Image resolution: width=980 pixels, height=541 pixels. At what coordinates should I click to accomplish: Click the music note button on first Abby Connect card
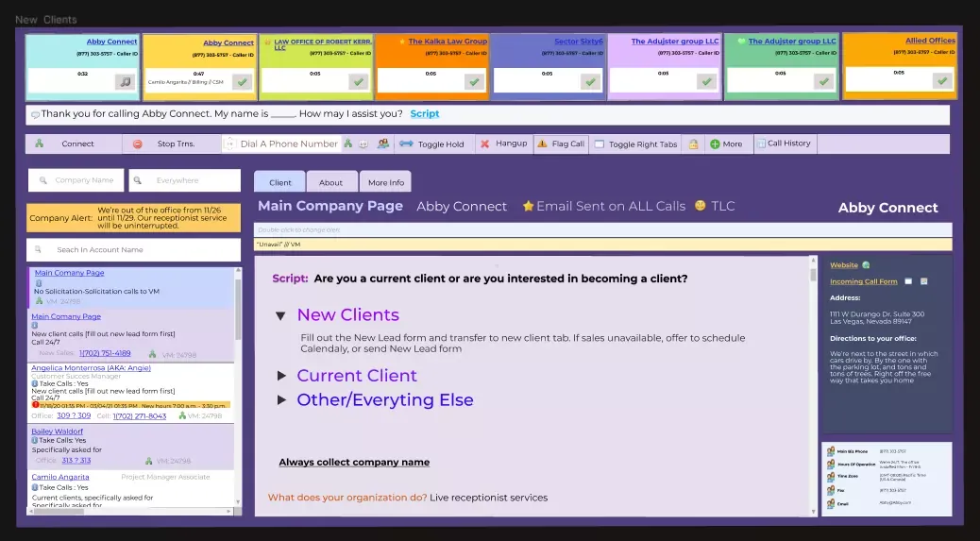pyautogui.click(x=125, y=82)
